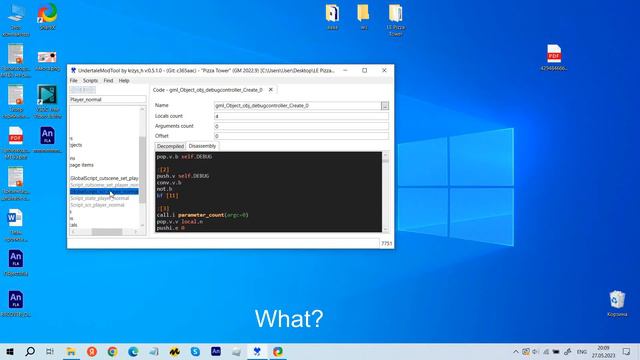The height and width of the screenshot is (360, 640).
Task: Focus the Offset field
Action: [x=301, y=136]
